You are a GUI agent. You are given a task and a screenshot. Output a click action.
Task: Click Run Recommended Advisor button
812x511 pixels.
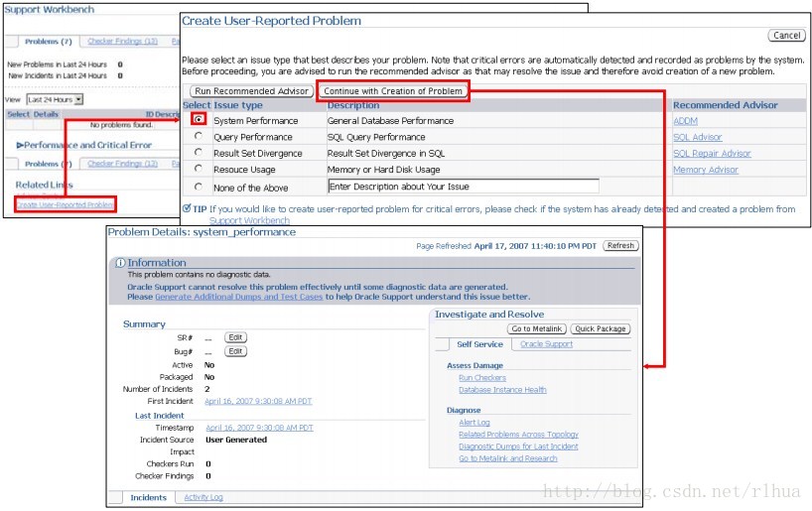point(252,91)
